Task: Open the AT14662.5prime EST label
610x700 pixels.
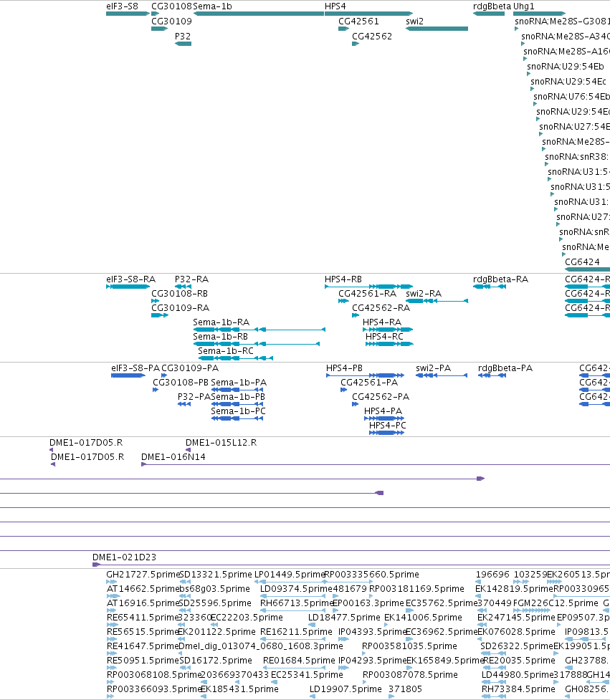Action: [x=143, y=589]
